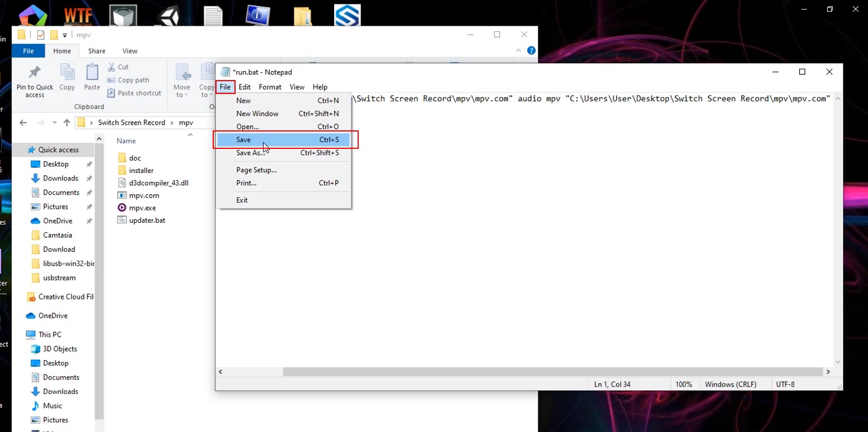Select the d3dcompiler_43.dll file
The height and width of the screenshot is (432, 868).
coord(158,183)
